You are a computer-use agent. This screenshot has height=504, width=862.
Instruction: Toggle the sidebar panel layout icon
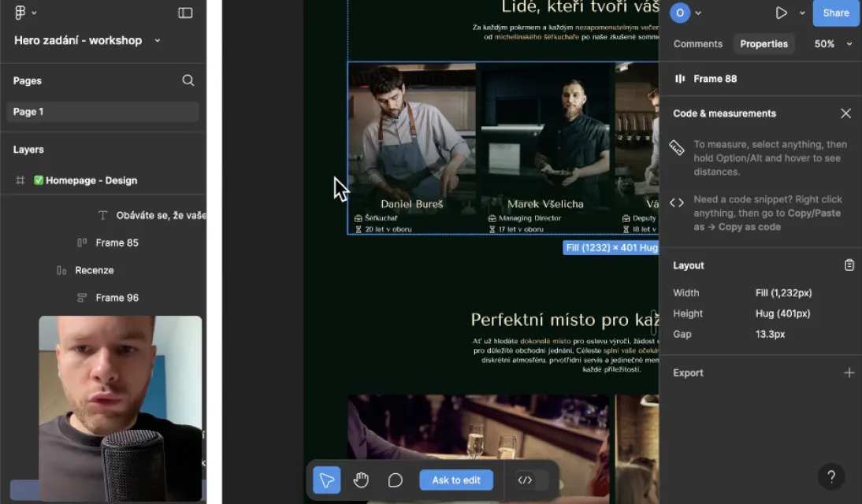tap(185, 13)
